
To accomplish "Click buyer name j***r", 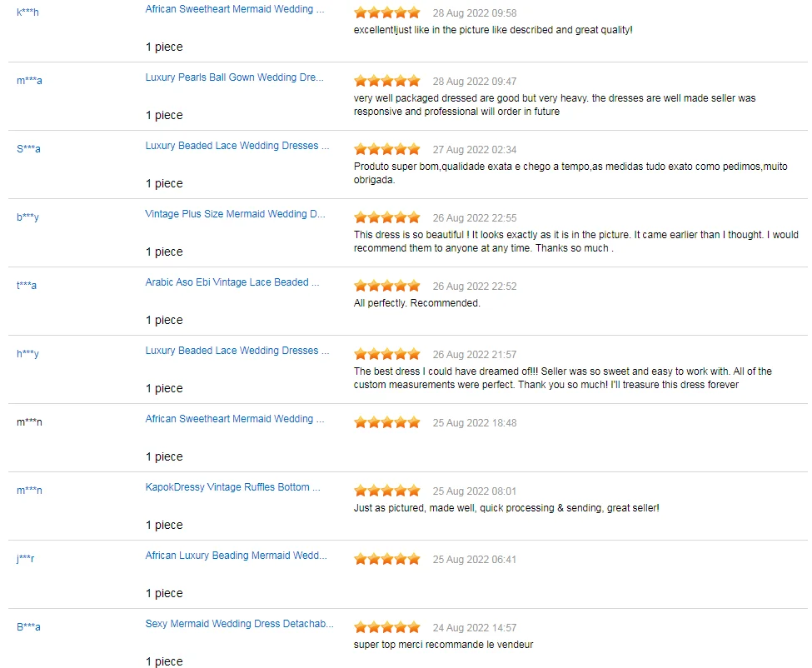I will (25, 559).
